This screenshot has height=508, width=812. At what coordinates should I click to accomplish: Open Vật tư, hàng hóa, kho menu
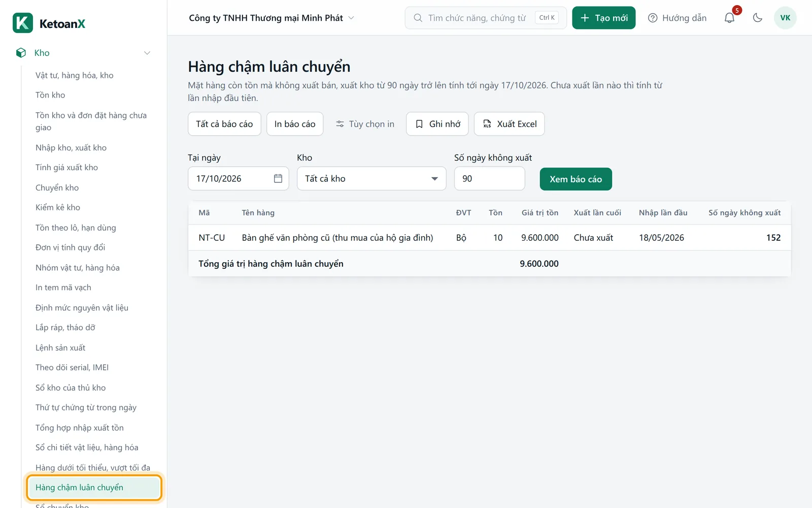coord(75,75)
